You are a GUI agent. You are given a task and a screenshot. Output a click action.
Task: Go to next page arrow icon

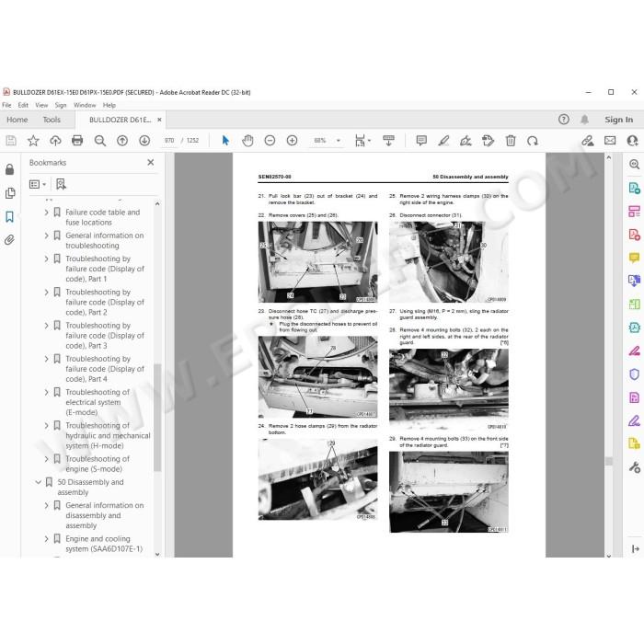[144, 141]
